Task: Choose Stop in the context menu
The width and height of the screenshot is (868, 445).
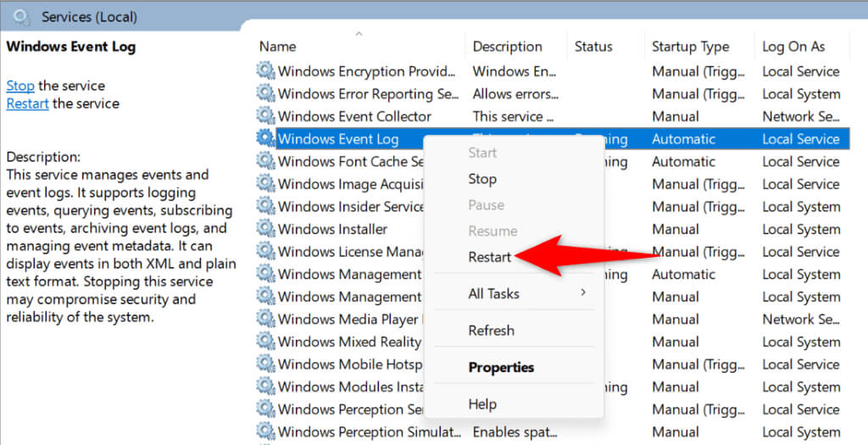Action: (482, 179)
